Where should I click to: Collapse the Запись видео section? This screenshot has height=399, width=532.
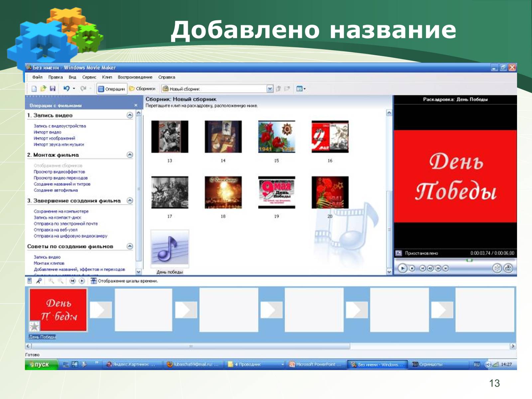coord(130,115)
